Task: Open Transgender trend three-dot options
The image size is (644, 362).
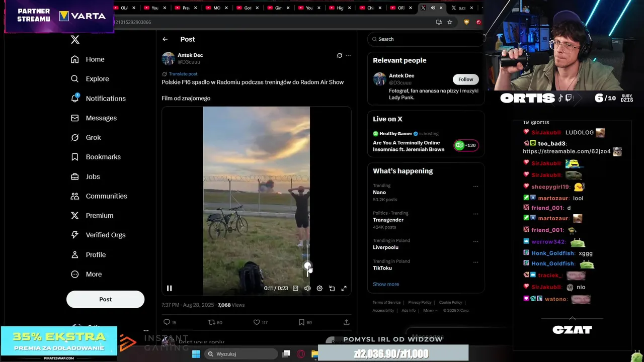Action: click(475, 214)
